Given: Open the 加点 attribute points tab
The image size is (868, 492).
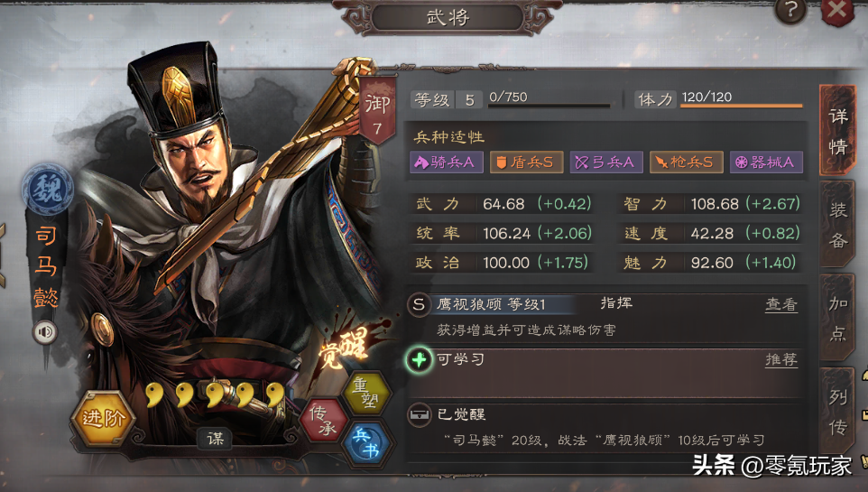Looking at the screenshot, I should pos(838,318).
